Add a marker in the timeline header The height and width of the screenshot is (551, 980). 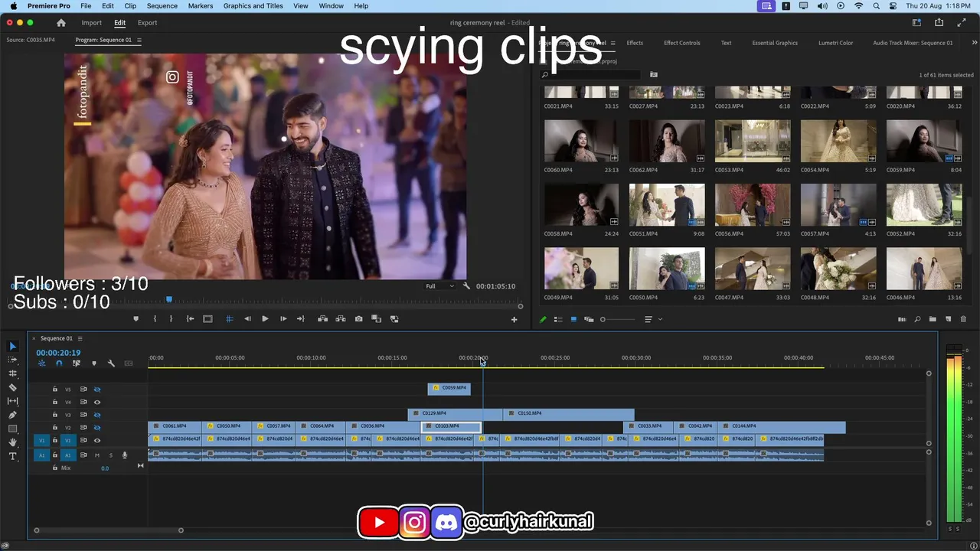tap(94, 364)
